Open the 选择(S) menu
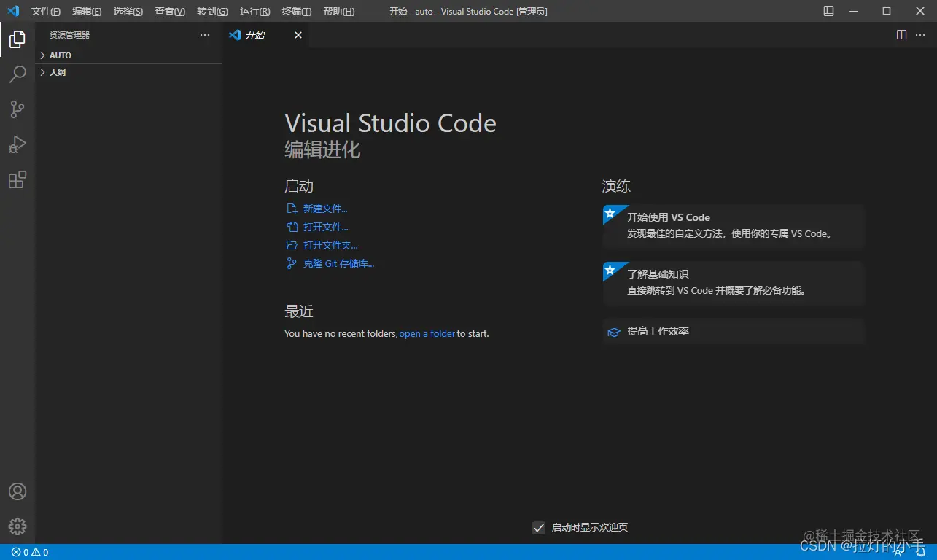This screenshot has height=560, width=937. point(128,11)
